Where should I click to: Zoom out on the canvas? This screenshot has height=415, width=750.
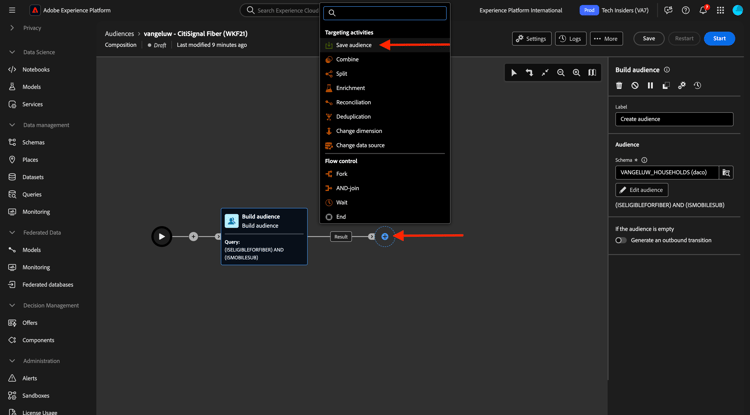pos(561,73)
